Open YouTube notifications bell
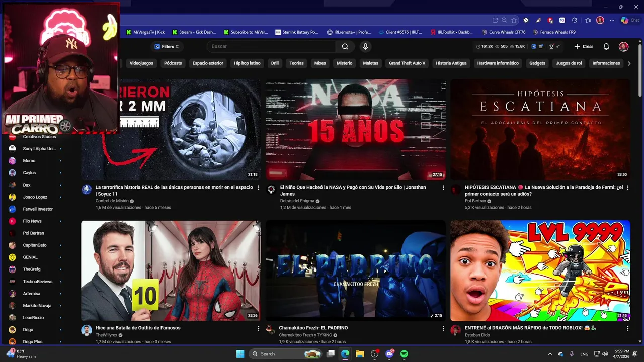Screen dimensions: 644x362 [606, 46]
